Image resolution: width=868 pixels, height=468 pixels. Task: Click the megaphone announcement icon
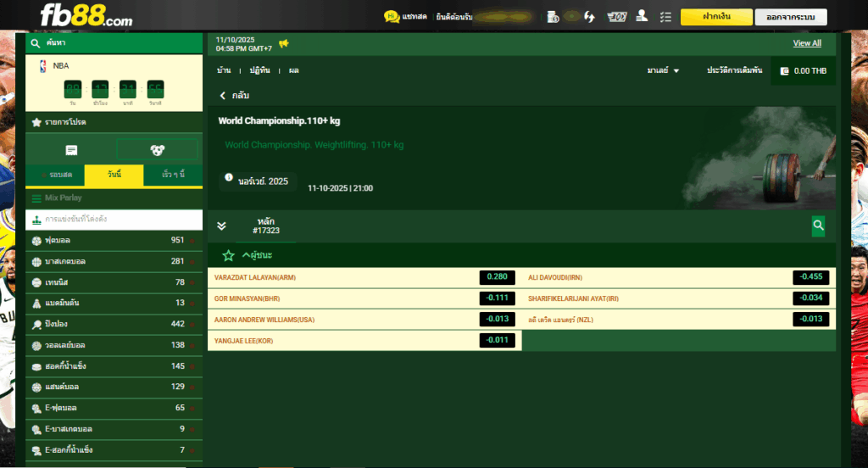pos(284,43)
